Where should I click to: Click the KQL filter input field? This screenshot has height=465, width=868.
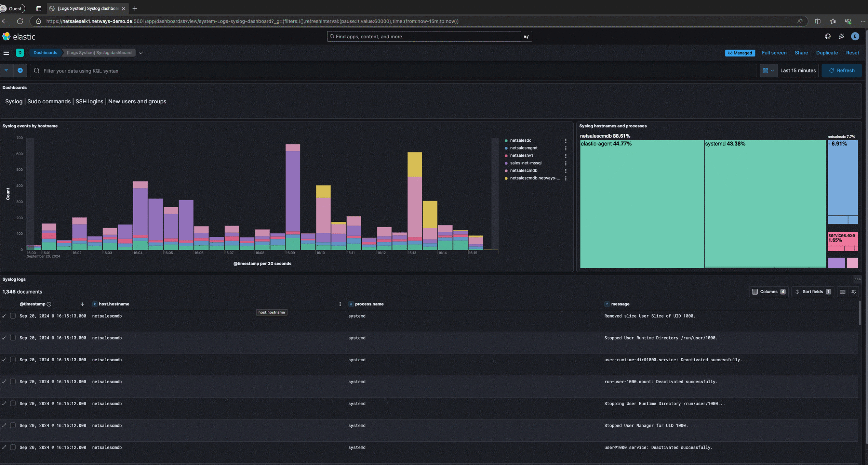coord(239,70)
